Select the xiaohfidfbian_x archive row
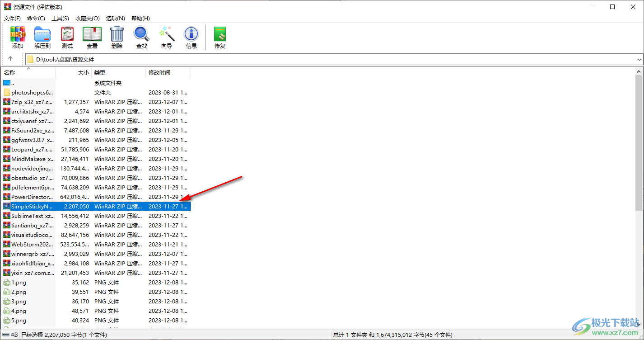The height and width of the screenshot is (340, 644). (x=96, y=263)
